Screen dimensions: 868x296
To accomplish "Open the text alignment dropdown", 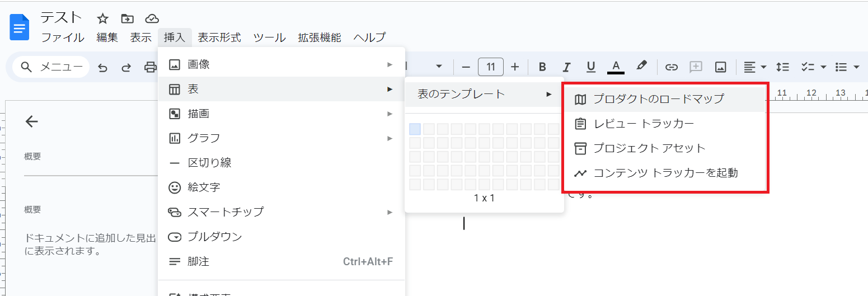I will click(x=755, y=67).
